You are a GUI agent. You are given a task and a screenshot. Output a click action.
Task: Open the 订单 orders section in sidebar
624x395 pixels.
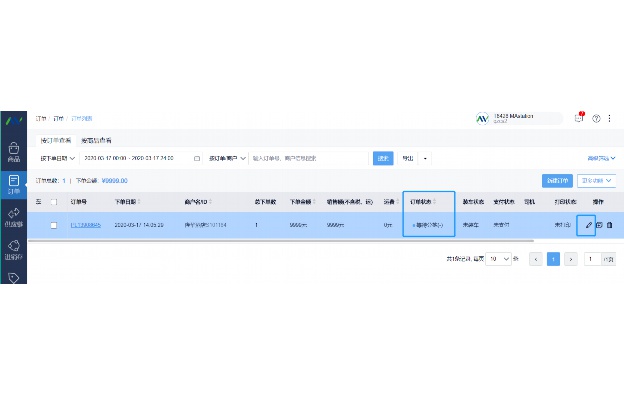(x=14, y=185)
